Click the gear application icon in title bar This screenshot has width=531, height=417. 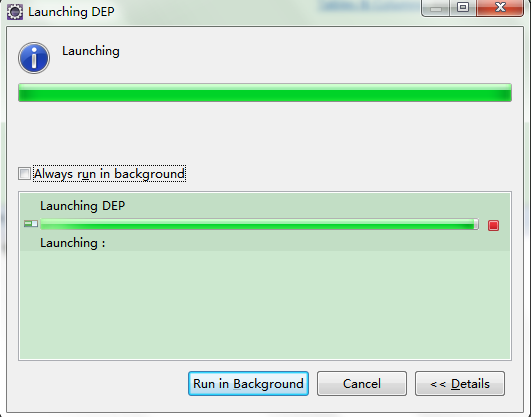[x=15, y=12]
